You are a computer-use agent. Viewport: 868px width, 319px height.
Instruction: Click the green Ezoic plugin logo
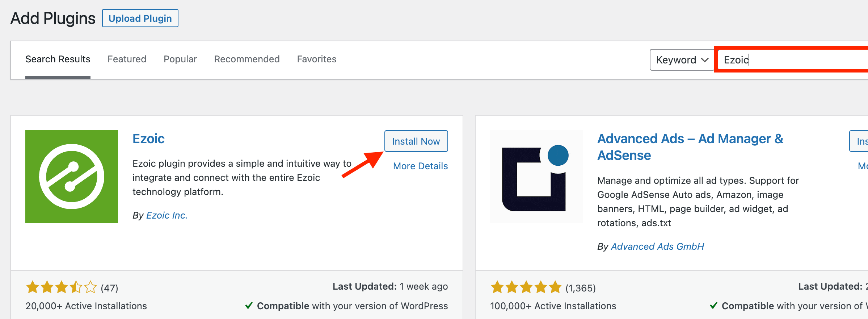click(x=72, y=177)
